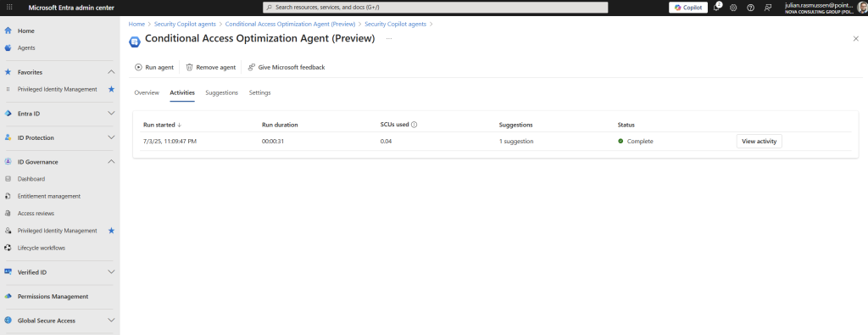Viewport: 868px width, 335px height.
Task: Switch to the Overview tab
Action: point(147,92)
